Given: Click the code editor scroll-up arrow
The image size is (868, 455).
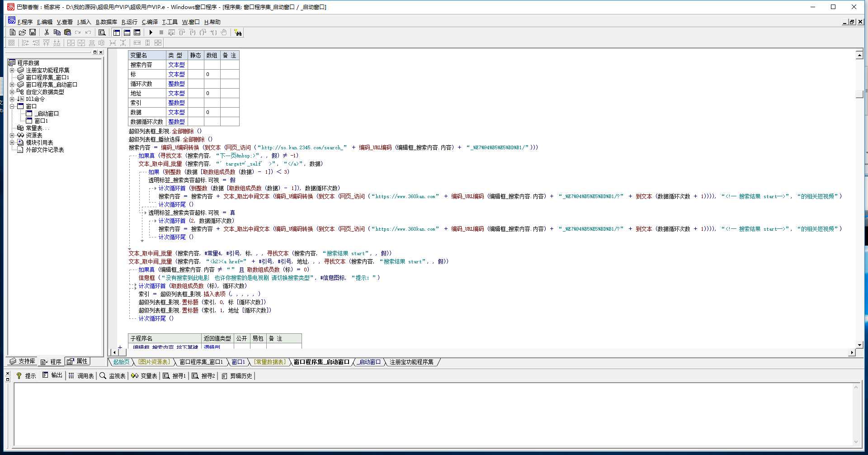Looking at the screenshot, I should pos(859,55).
